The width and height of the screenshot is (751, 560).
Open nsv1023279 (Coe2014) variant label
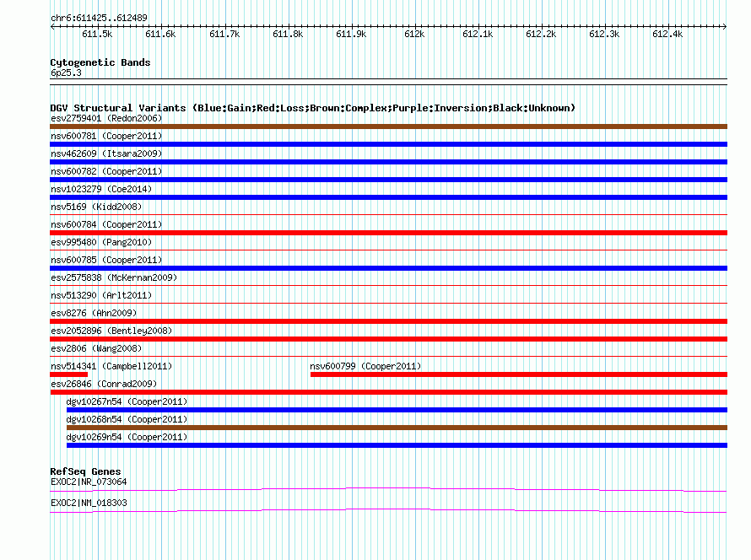pos(101,189)
